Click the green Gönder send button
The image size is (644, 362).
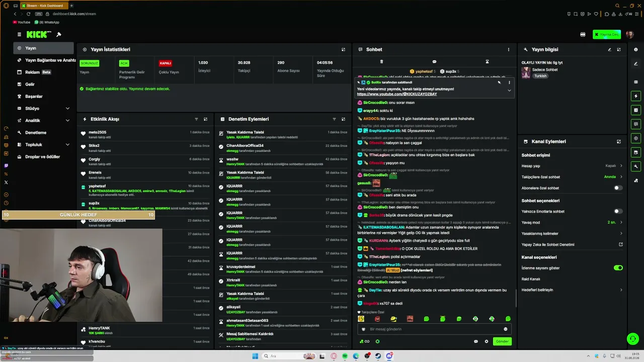502,341
